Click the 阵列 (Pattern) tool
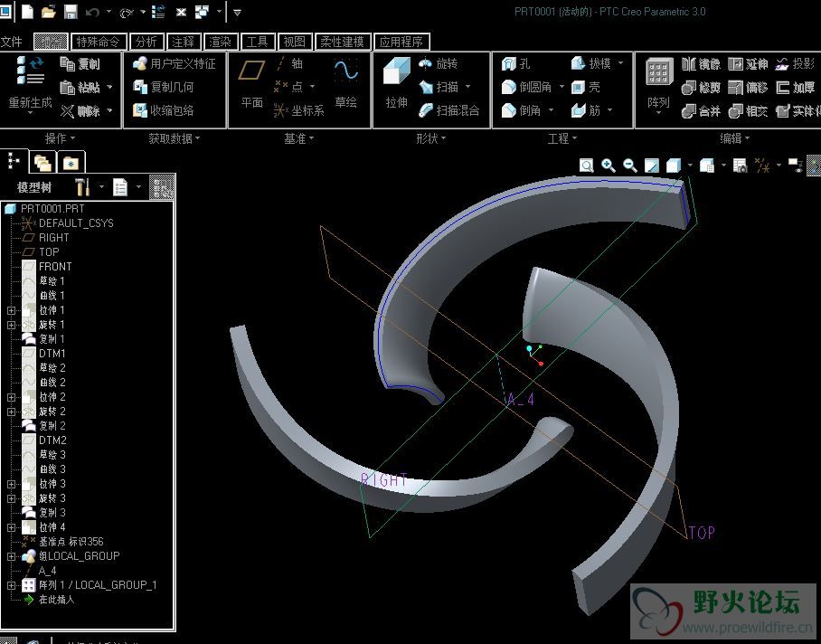The image size is (821, 644). coord(658,82)
